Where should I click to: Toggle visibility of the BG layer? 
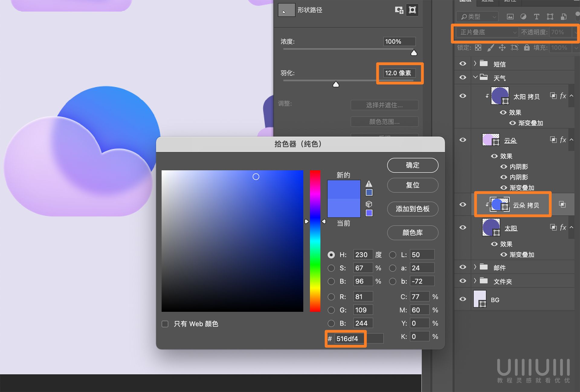point(462,299)
